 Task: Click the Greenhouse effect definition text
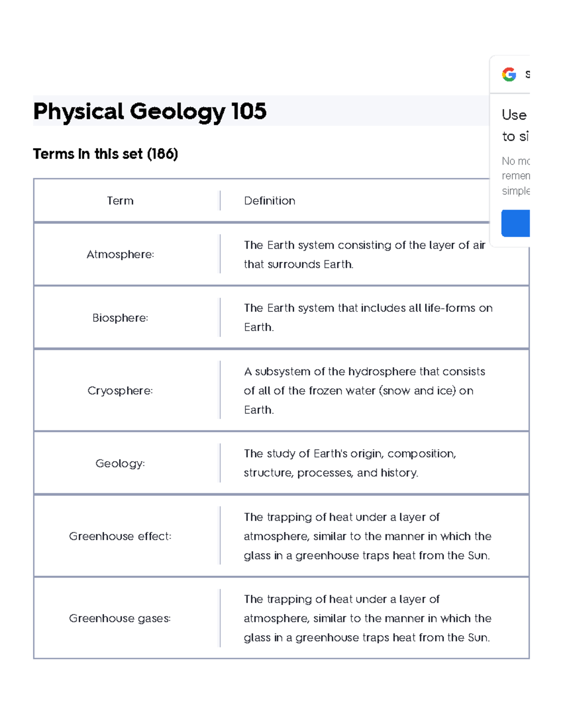[367, 536]
